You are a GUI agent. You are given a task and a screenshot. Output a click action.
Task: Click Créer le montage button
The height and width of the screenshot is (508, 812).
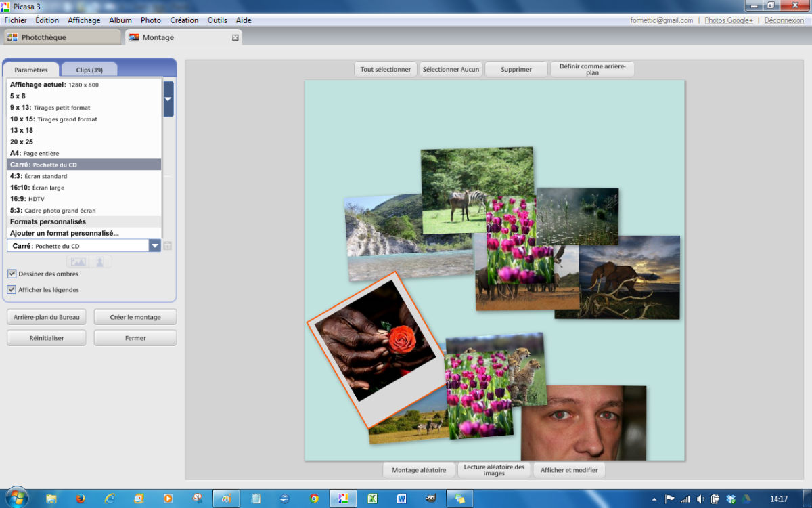pyautogui.click(x=135, y=317)
